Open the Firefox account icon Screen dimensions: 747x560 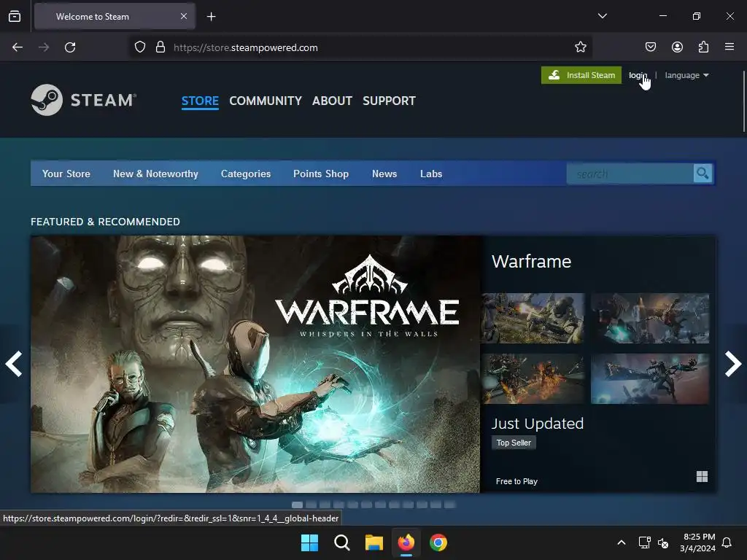click(677, 47)
